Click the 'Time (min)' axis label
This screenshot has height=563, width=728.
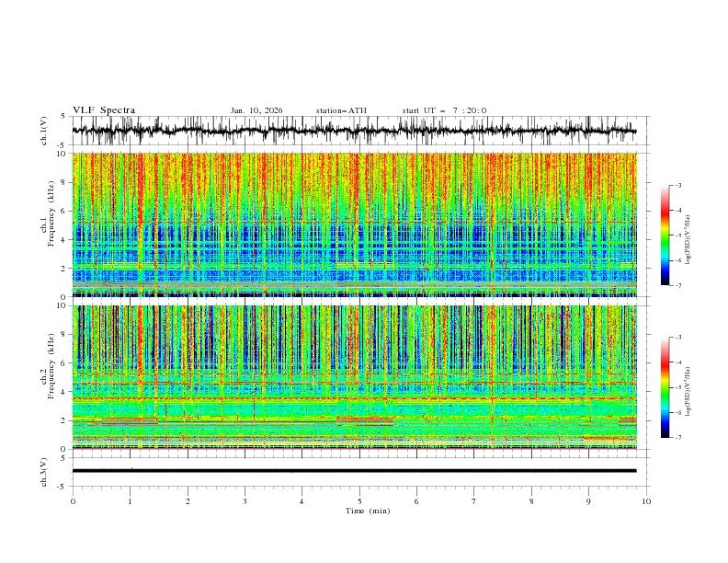point(368,511)
